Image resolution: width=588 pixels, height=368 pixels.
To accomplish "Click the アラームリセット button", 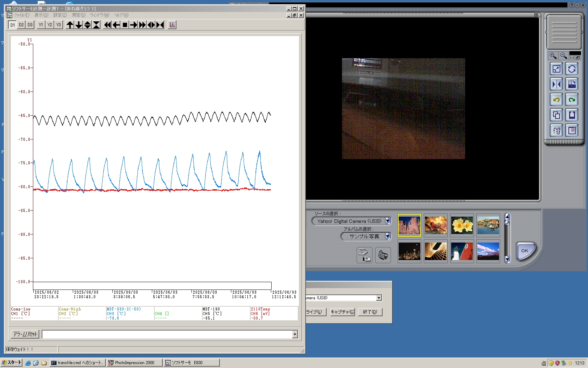I will click(x=25, y=334).
